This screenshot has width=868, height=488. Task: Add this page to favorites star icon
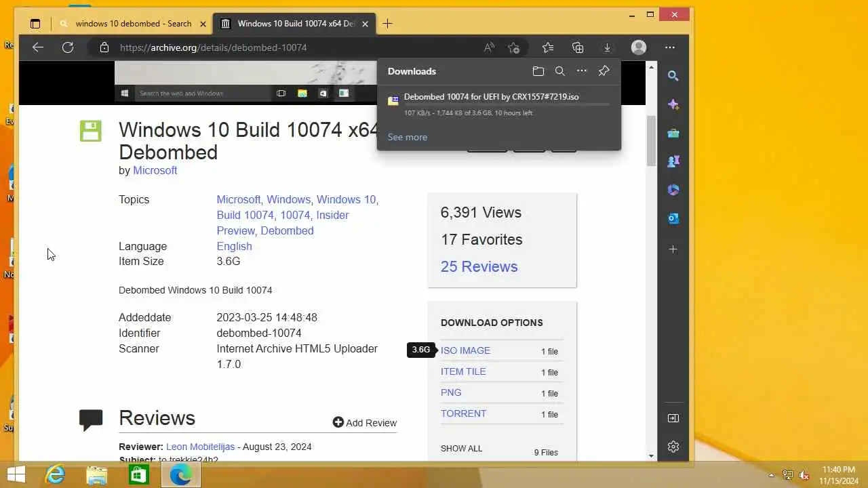point(514,47)
